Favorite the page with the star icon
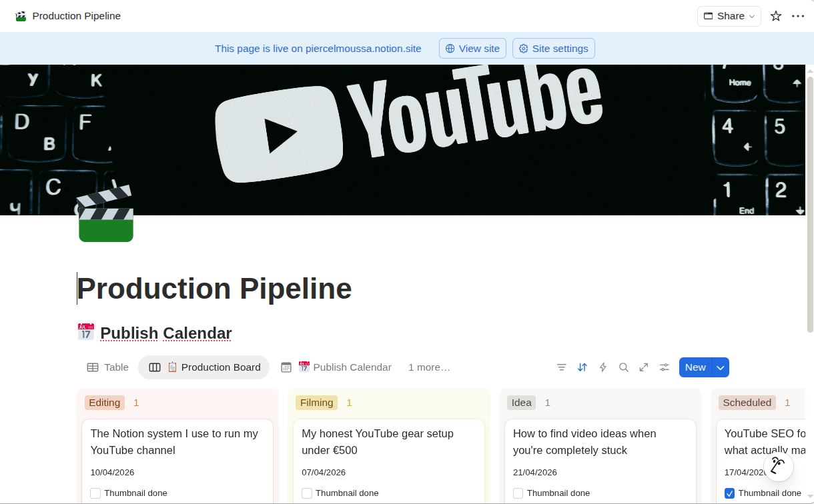The image size is (814, 504). (775, 16)
